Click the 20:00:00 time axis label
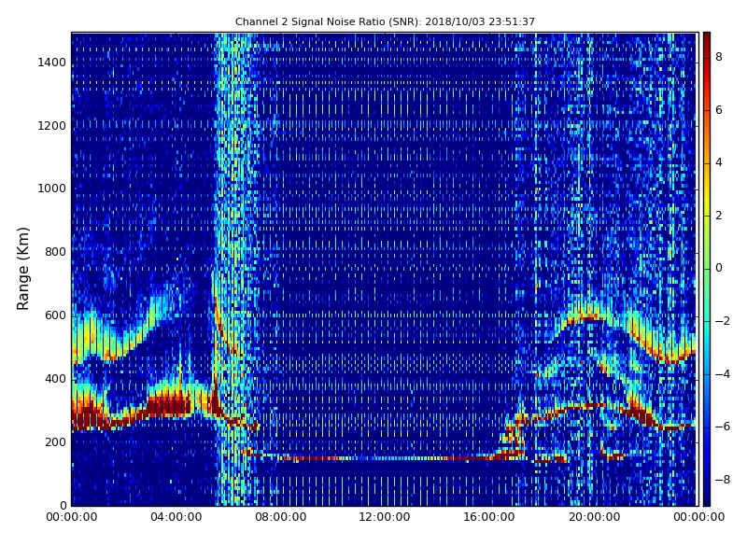Viewport: 747px width, 560px height. tap(594, 517)
